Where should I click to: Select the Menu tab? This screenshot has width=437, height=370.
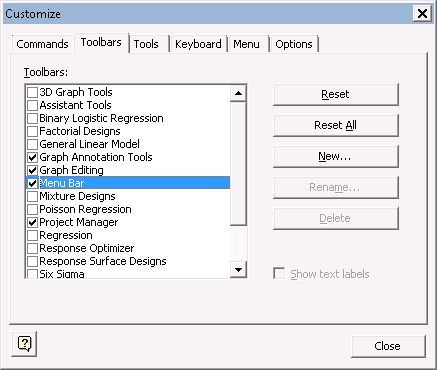tap(247, 44)
